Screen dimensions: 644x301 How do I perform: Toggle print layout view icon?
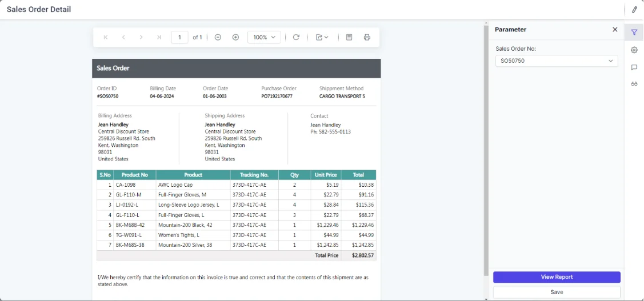pyautogui.click(x=349, y=37)
